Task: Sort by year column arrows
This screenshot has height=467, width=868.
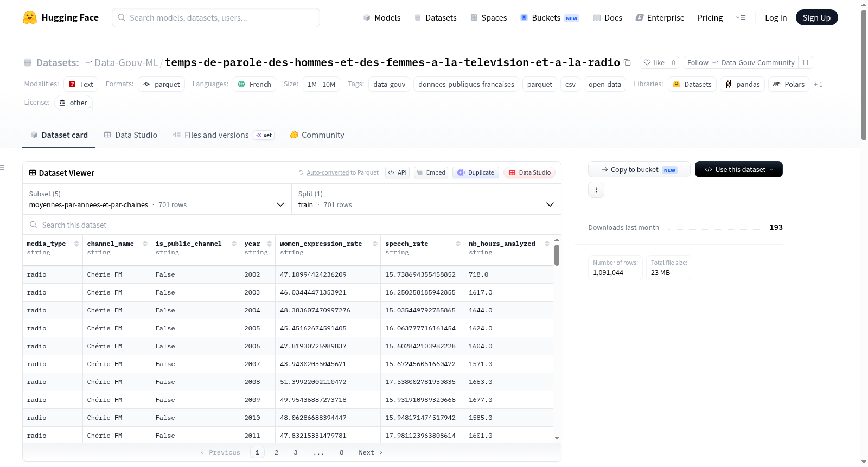Action: click(269, 244)
